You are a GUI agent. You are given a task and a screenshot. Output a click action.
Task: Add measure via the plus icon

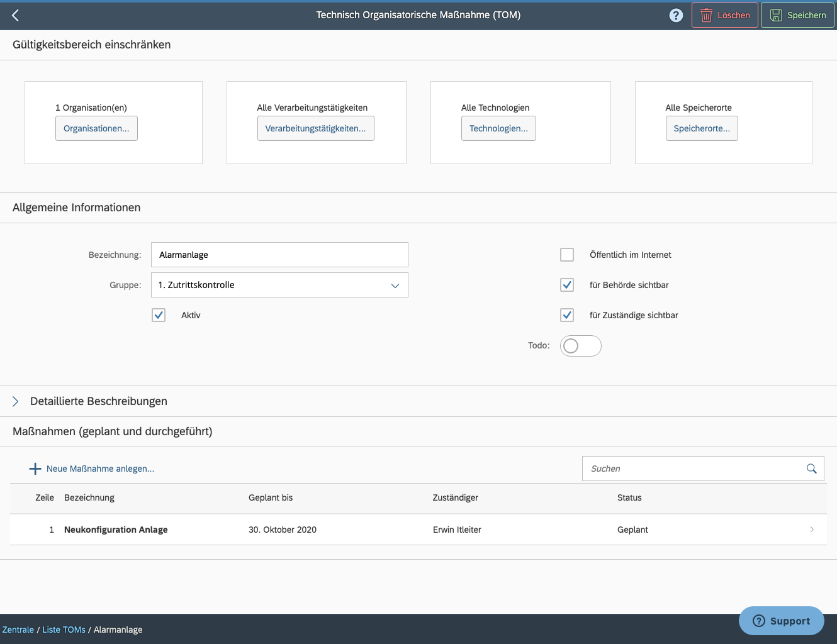click(35, 468)
